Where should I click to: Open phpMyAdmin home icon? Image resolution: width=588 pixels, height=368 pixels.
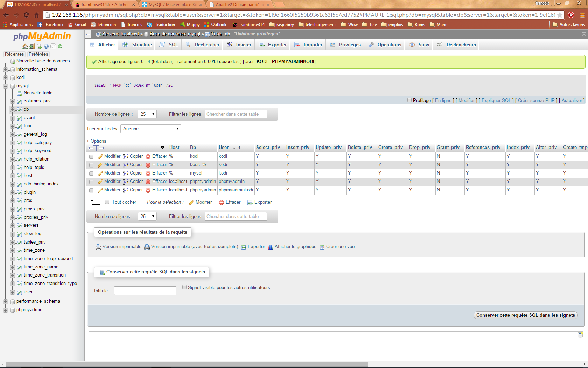(x=25, y=46)
